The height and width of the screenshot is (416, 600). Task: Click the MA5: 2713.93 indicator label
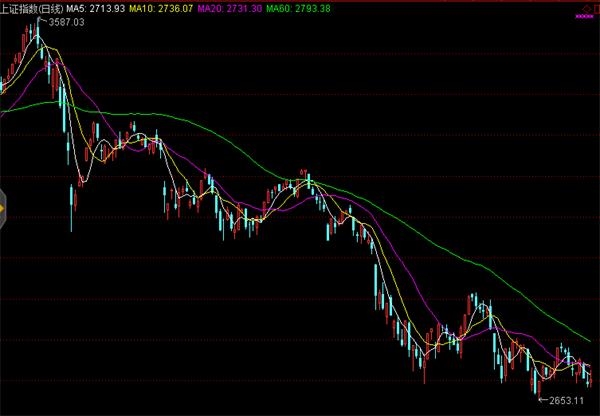[x=96, y=9]
